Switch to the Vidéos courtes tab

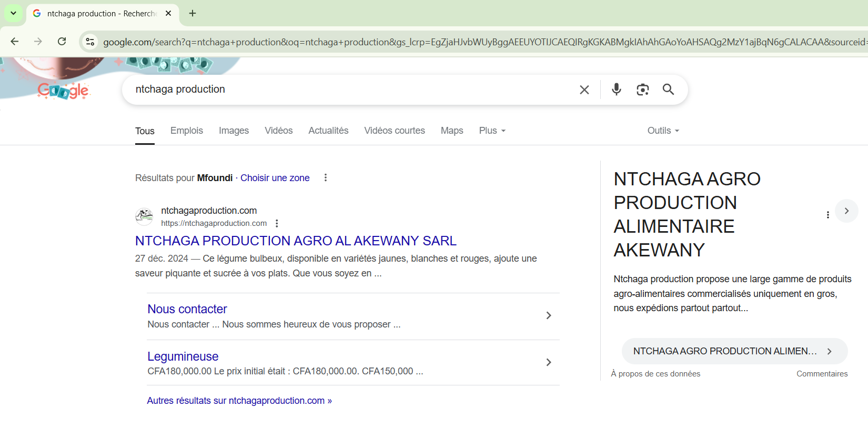tap(395, 131)
